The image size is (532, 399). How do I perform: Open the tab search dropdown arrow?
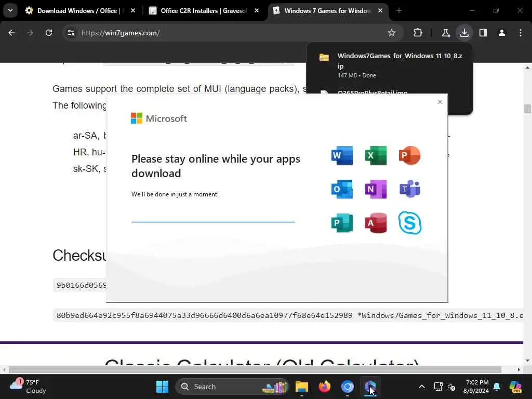(10, 10)
